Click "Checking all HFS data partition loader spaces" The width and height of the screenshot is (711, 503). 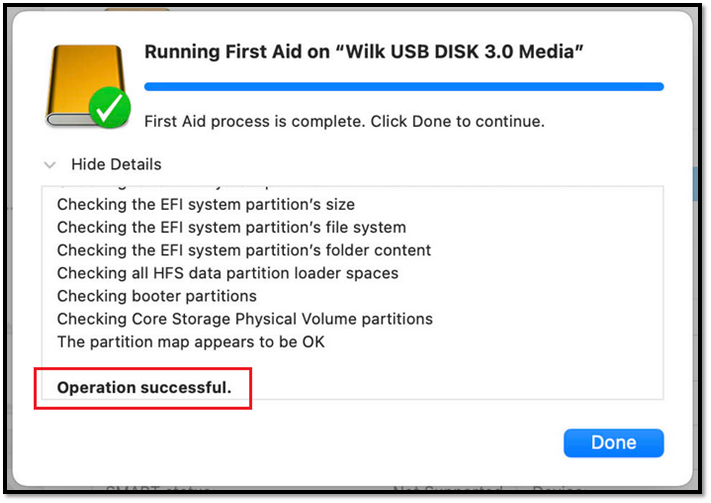227,273
